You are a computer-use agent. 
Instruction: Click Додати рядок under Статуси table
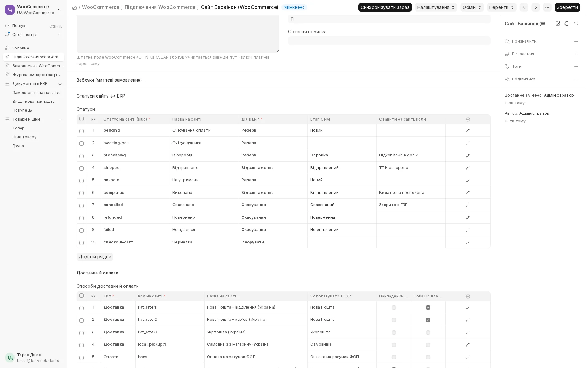click(95, 257)
